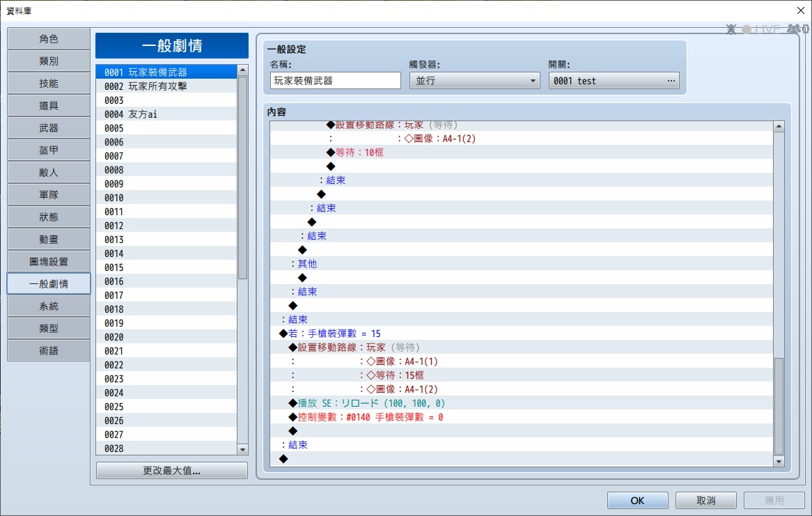Select the 播放 SE：リロード command line

pos(522,403)
